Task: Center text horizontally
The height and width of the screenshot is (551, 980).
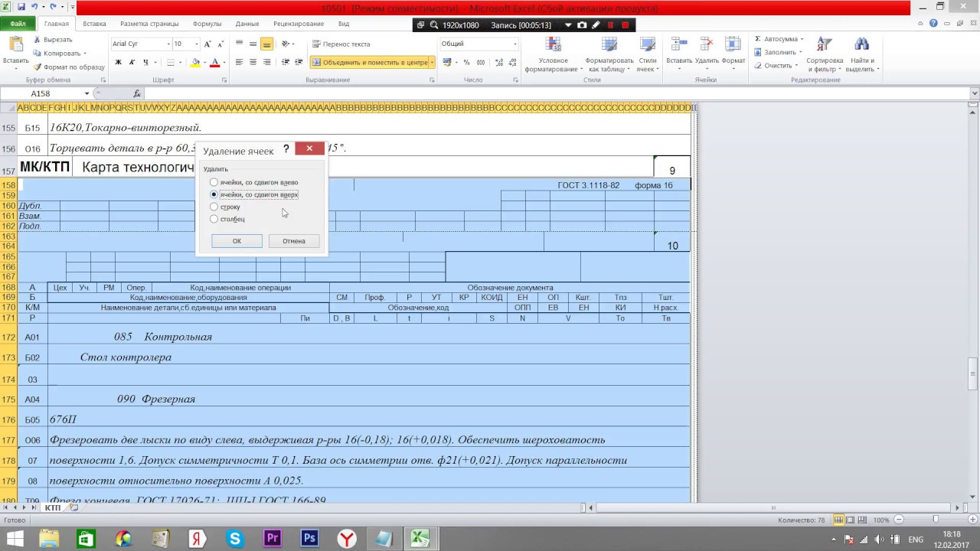Action: tap(253, 63)
